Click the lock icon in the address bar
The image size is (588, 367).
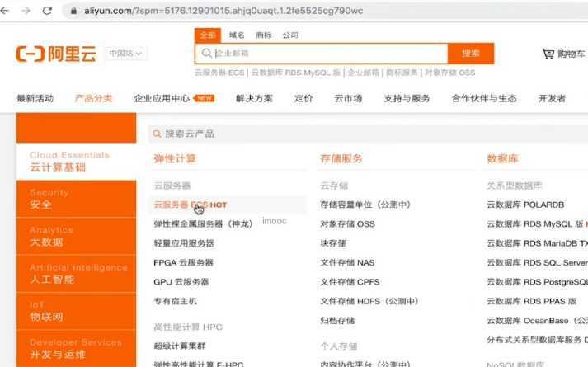pyautogui.click(x=74, y=11)
